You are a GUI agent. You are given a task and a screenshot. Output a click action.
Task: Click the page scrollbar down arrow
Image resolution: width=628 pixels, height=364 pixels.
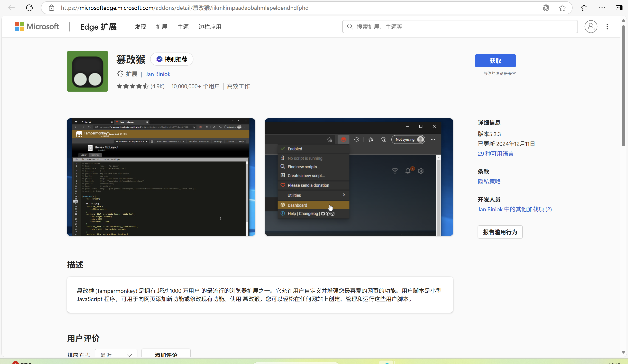click(x=623, y=352)
